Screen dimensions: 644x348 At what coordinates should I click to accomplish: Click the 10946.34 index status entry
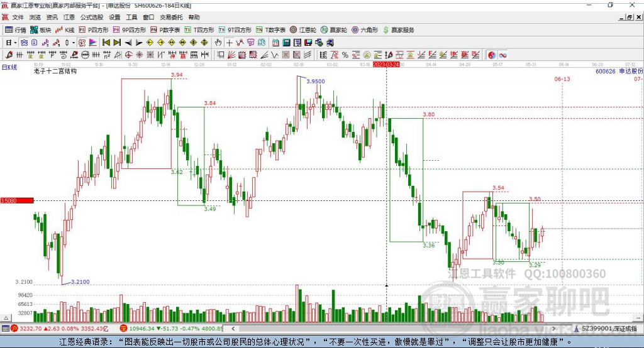[172, 329]
